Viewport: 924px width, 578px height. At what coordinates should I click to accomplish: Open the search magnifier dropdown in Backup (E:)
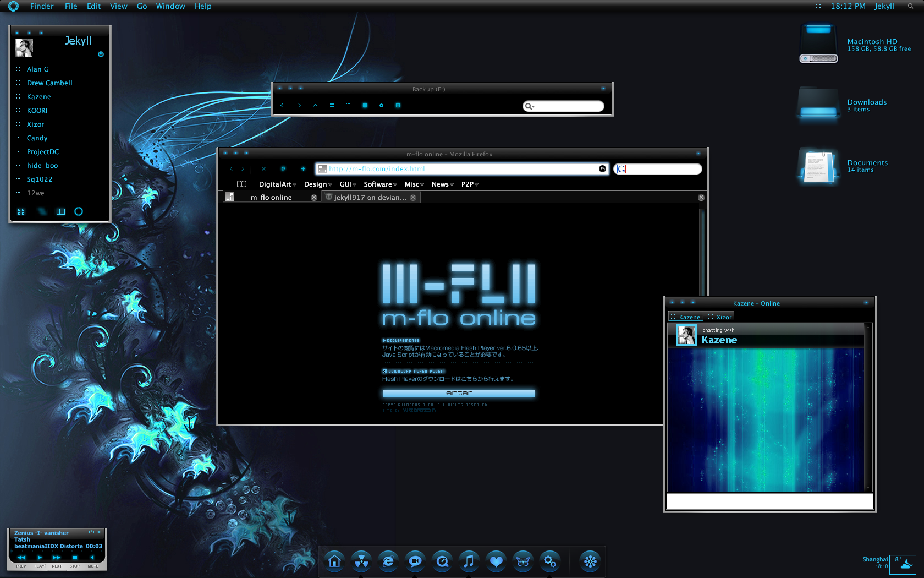pos(529,106)
